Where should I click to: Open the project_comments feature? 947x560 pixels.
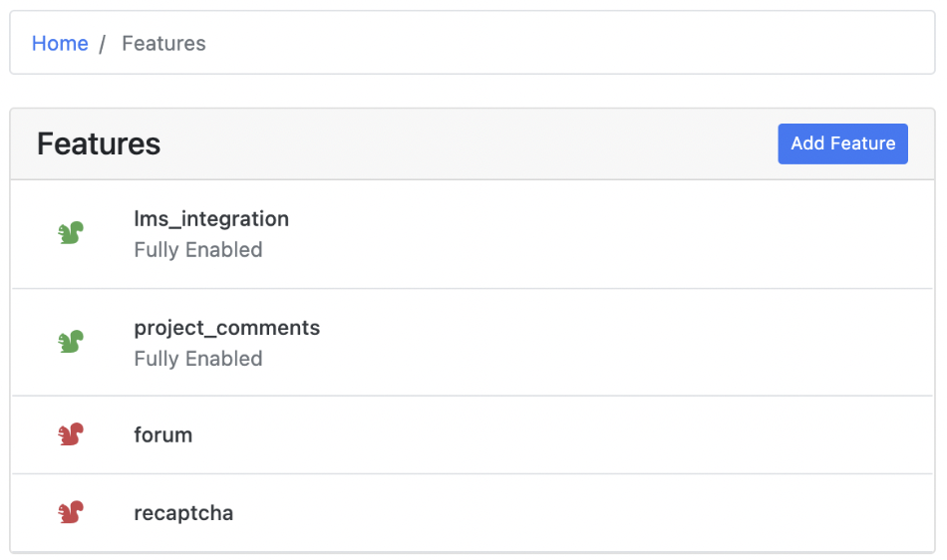tap(227, 328)
